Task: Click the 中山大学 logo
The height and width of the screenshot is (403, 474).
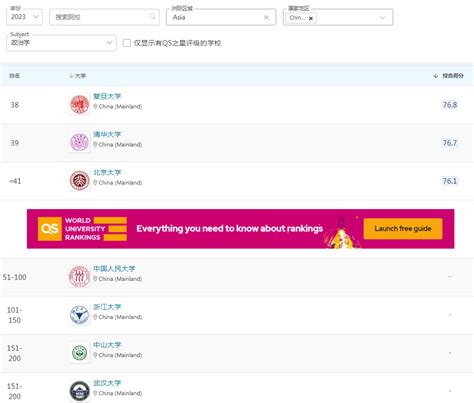Action: (79, 353)
